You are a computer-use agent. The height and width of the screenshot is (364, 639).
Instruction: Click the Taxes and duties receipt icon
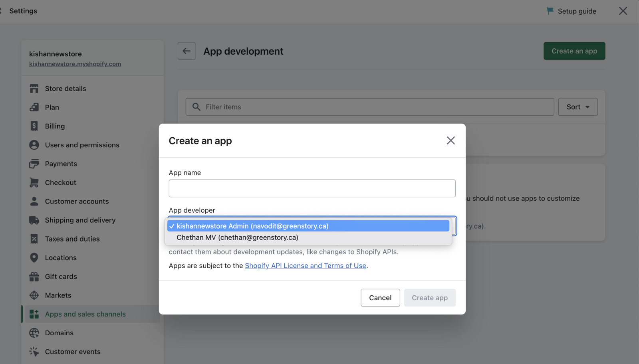(x=34, y=239)
